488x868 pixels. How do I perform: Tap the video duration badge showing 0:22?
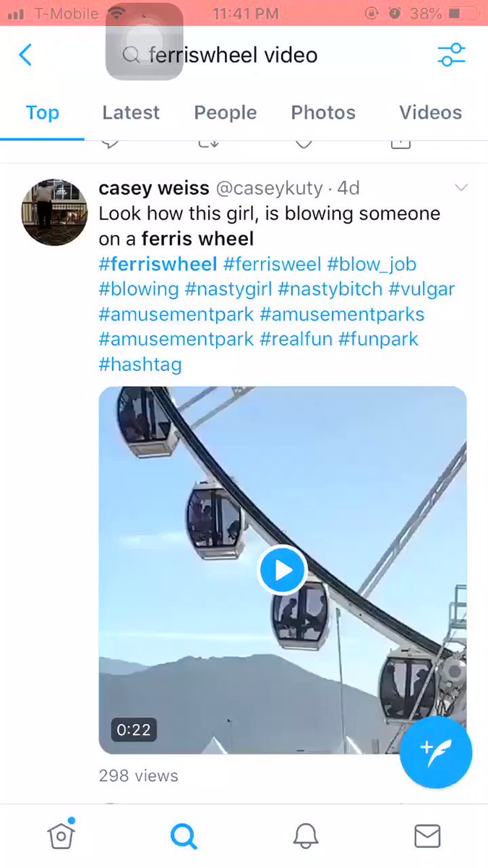coord(133,730)
